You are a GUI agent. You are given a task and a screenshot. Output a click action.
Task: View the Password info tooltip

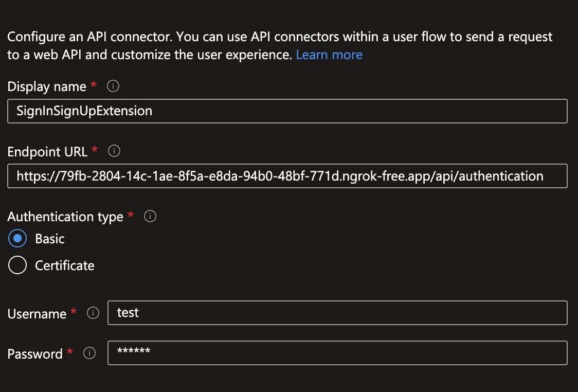tap(89, 353)
